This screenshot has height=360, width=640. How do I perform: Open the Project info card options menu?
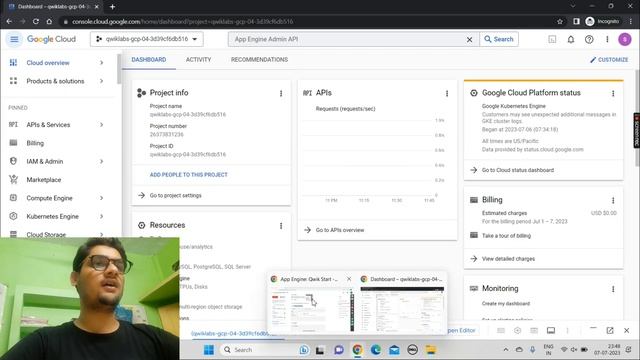click(x=281, y=93)
